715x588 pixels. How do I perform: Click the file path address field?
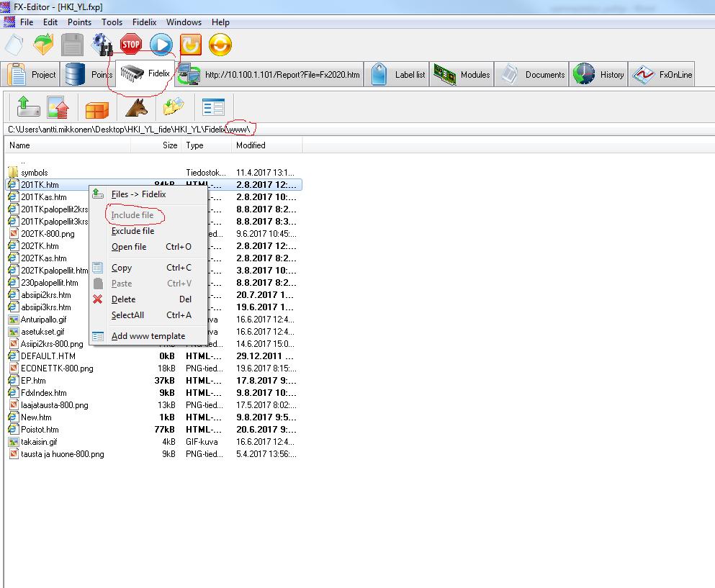pyautogui.click(x=359, y=129)
